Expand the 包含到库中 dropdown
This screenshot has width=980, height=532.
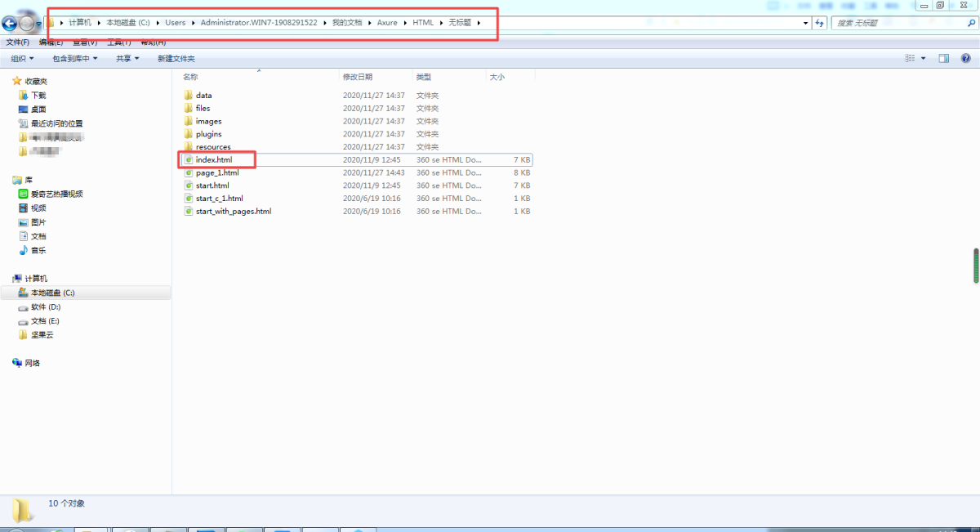click(x=74, y=58)
